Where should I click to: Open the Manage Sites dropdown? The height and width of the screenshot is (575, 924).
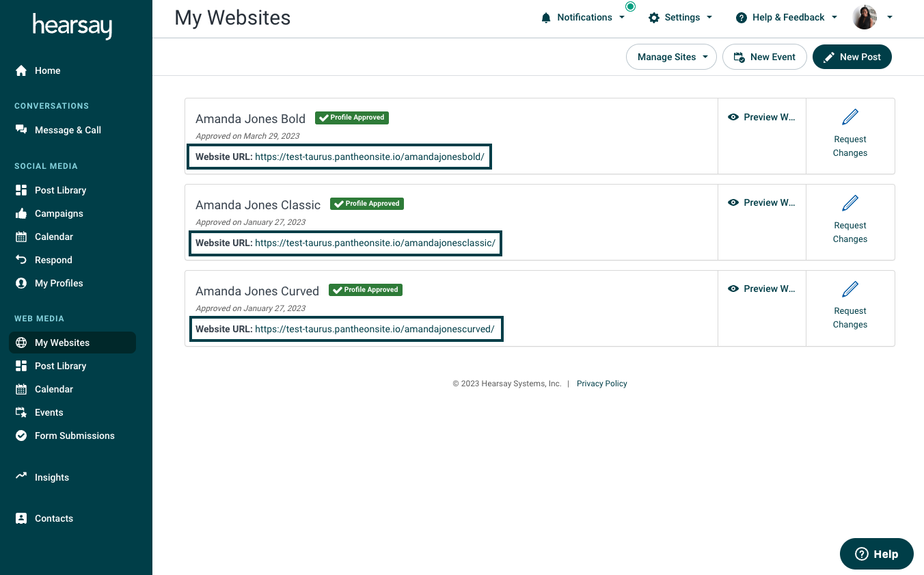[x=671, y=57]
